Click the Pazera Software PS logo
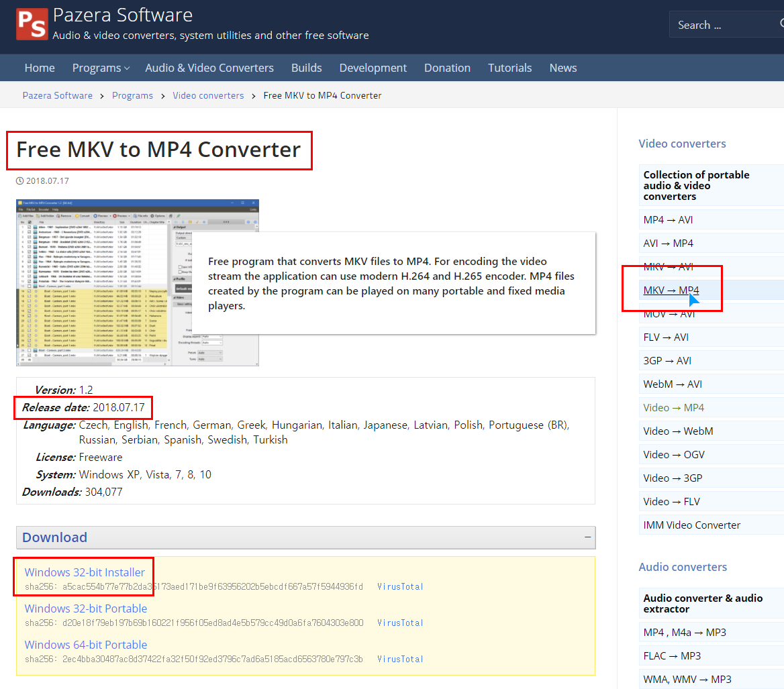Screen dimensions: 784x689 pyautogui.click(x=32, y=24)
